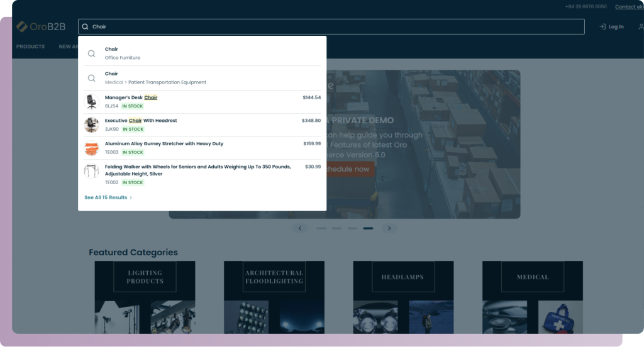This screenshot has height=347, width=644.
Task: Expand See All 15 Results
Action: tap(108, 197)
